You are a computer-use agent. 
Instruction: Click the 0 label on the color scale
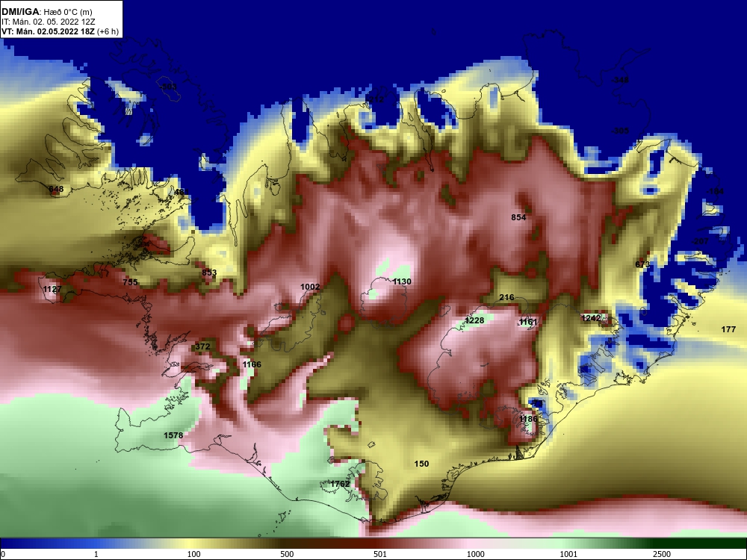(3, 554)
